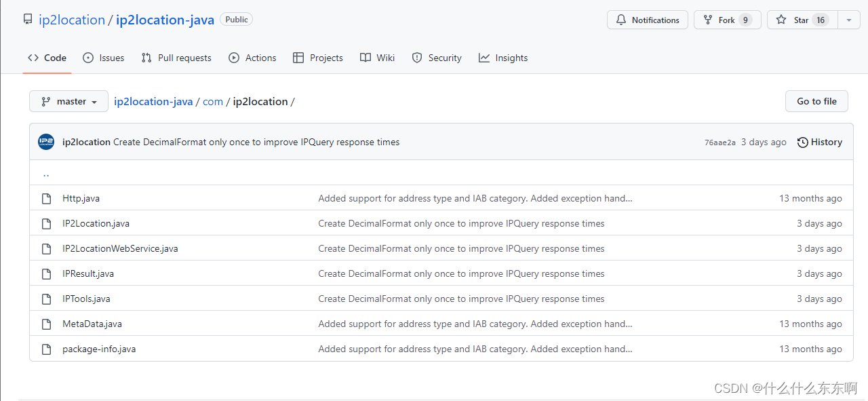
Task: Click the git branch icon in master selector
Action: [46, 102]
